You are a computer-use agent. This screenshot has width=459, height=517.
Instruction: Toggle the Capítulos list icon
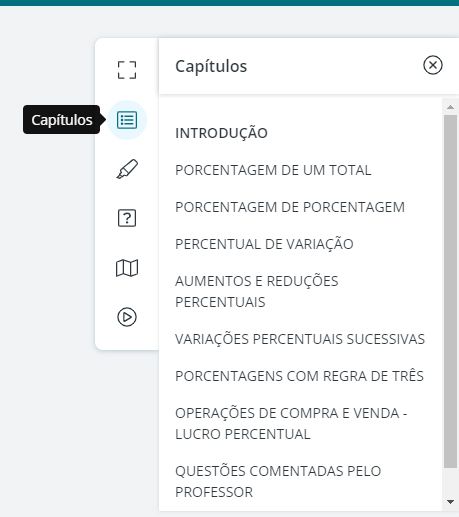pyautogui.click(x=127, y=120)
